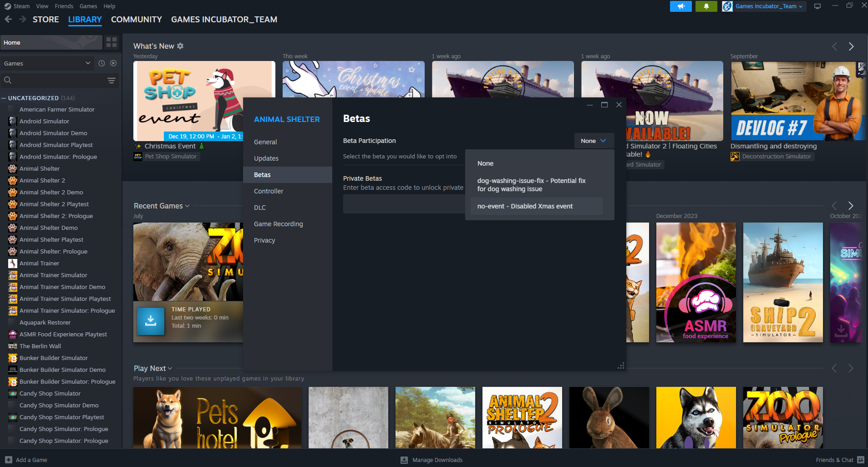Switch to grid collections view icon

112,42
